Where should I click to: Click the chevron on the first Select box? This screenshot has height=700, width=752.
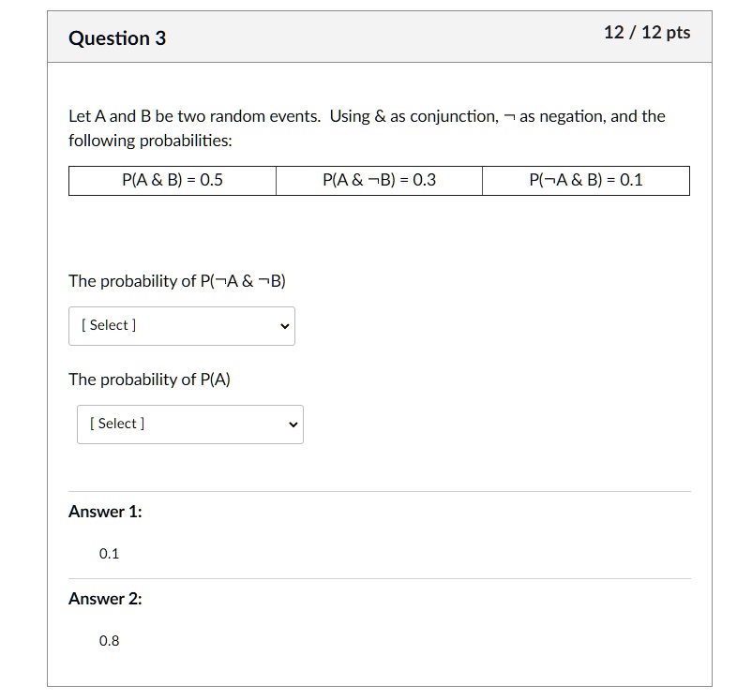click(284, 325)
